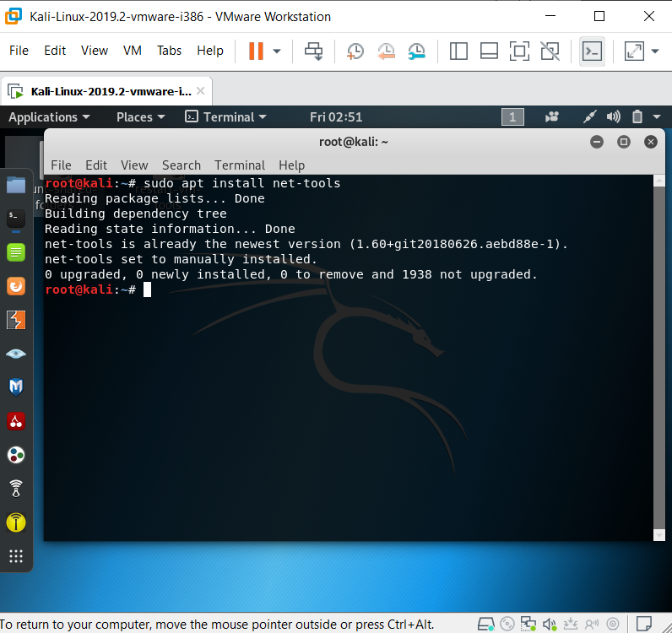
Task: Take a VMware snapshot of this VM
Action: (x=355, y=51)
